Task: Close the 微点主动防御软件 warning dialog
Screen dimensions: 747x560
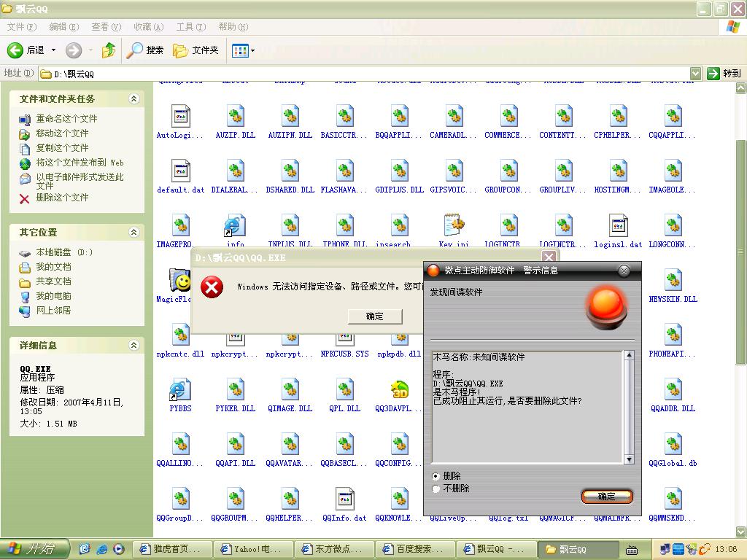Action: point(624,271)
